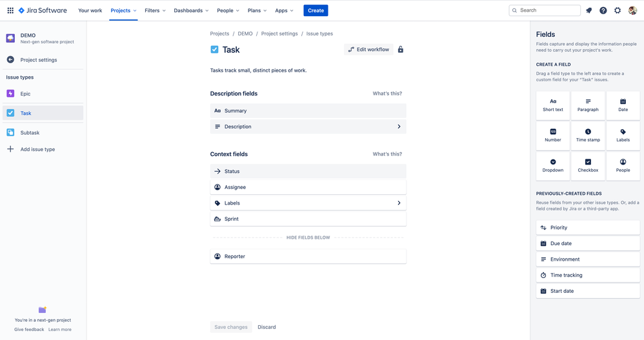Click Learn more link
Viewport: 644px width, 340px height.
60,329
